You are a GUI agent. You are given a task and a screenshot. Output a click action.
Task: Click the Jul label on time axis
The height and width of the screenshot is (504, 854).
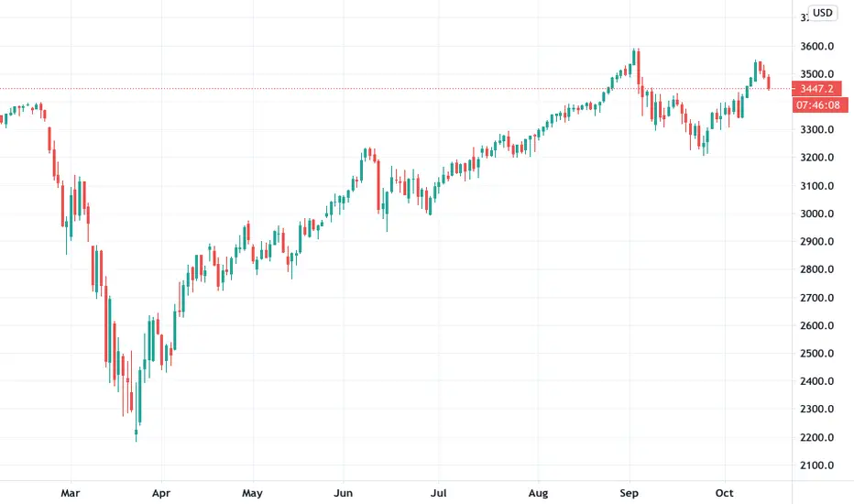tap(438, 493)
